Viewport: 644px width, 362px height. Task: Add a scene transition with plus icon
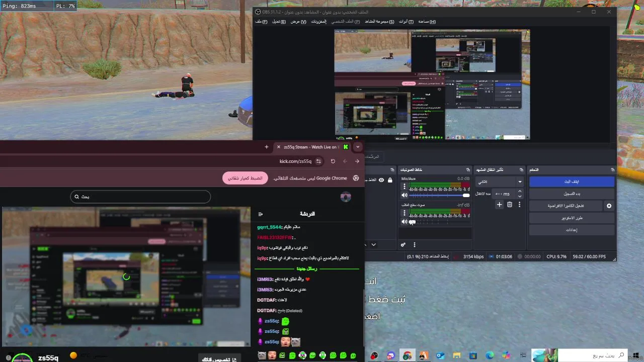tap(499, 205)
